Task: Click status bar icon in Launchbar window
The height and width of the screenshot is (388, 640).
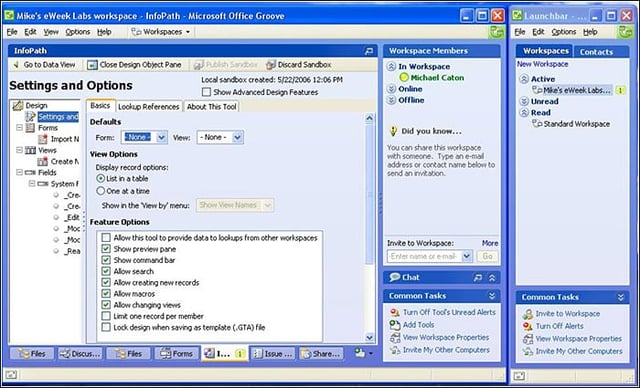Action: point(519,375)
